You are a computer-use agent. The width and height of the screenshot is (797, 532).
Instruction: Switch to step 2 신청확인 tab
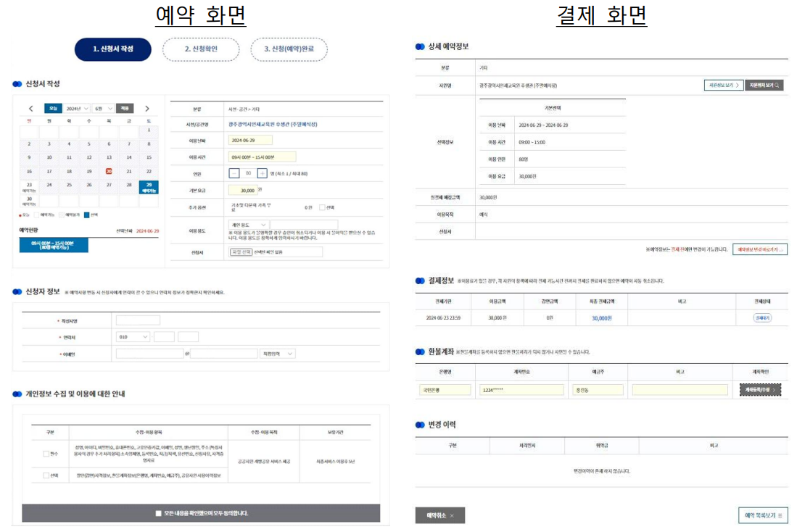click(x=201, y=49)
